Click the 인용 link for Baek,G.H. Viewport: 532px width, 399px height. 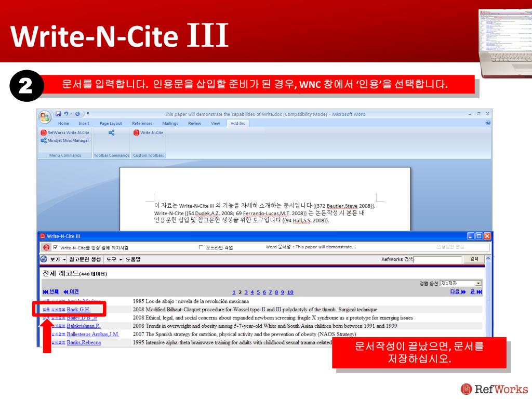point(46,310)
